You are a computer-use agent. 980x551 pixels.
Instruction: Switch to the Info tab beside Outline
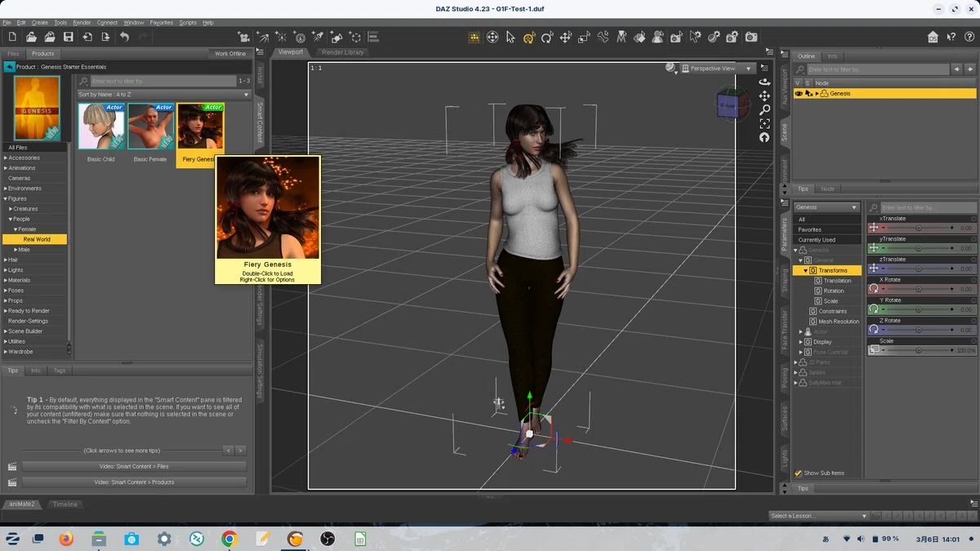tap(832, 56)
